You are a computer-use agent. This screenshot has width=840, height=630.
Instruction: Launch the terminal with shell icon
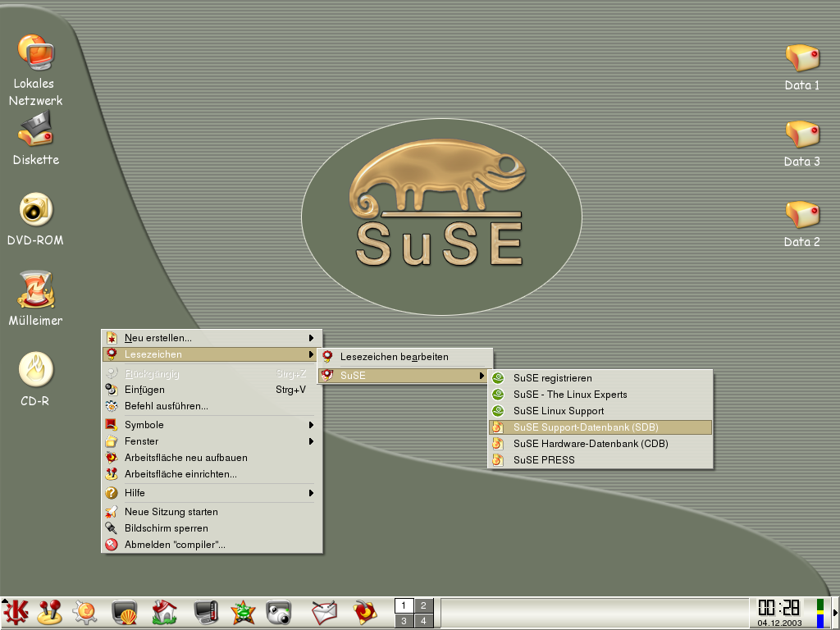[x=125, y=612]
